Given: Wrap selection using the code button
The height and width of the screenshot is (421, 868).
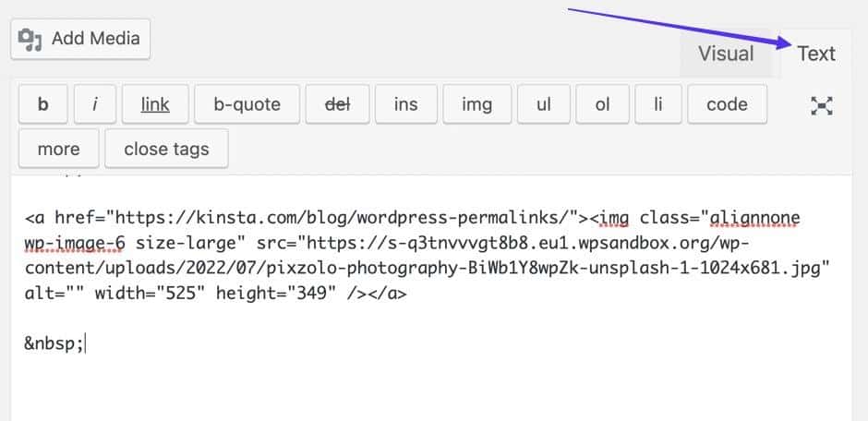Looking at the screenshot, I should click(x=727, y=104).
